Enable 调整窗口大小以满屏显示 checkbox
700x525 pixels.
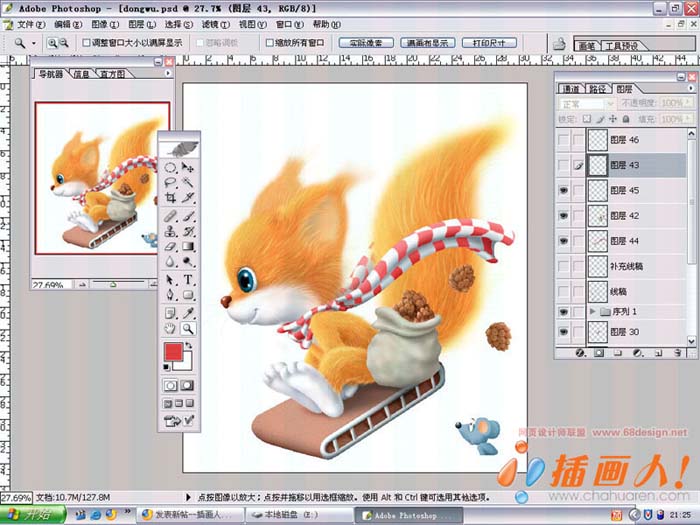click(x=87, y=43)
